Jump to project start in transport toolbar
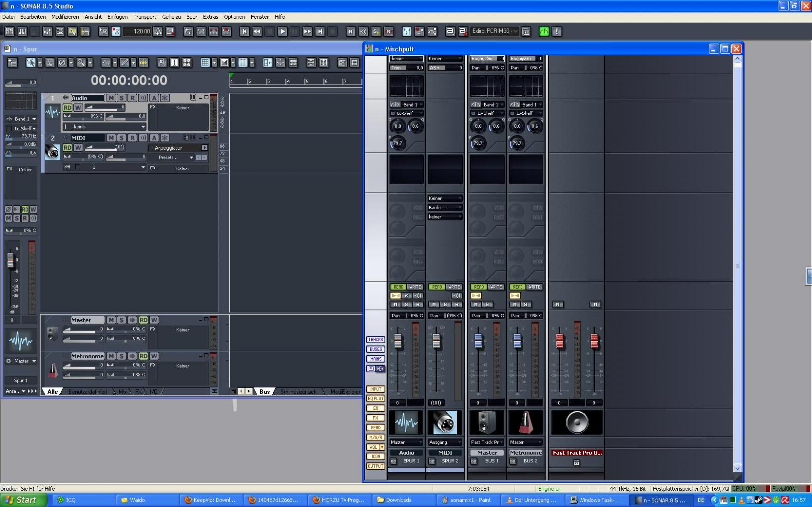The height and width of the screenshot is (507, 812). click(244, 31)
